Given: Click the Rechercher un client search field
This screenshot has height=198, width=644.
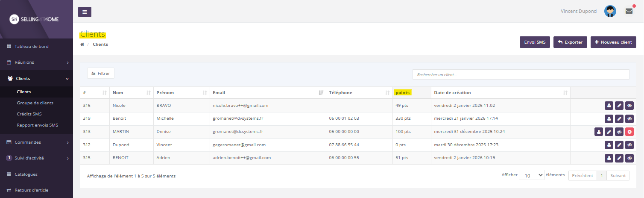Looking at the screenshot, I should (521, 74).
